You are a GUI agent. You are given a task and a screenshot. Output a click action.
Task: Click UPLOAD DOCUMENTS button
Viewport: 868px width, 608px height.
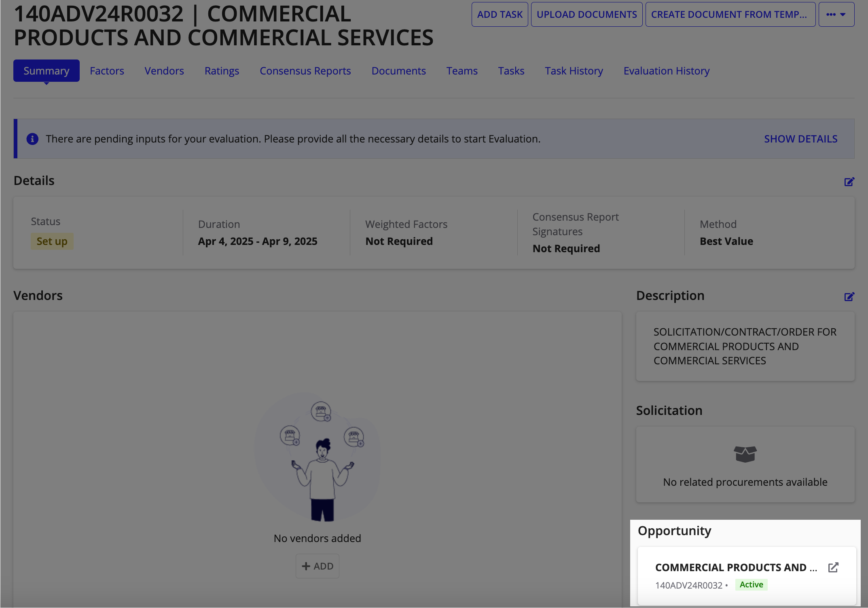(586, 15)
